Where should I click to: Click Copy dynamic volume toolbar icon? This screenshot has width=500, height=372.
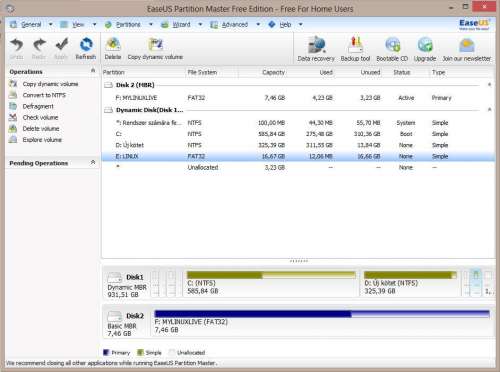[155, 45]
